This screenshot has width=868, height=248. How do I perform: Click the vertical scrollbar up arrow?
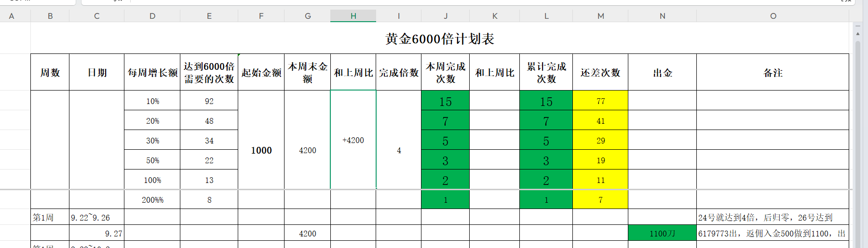[x=857, y=34]
